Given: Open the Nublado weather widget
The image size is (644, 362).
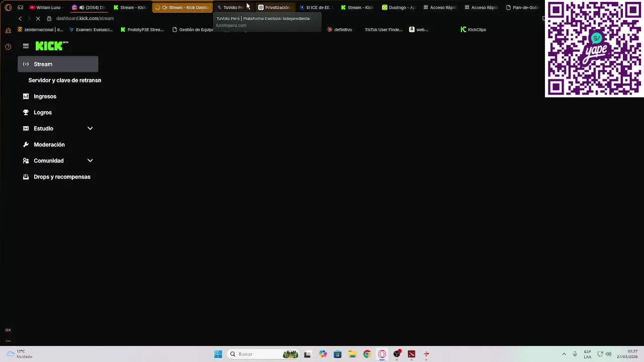Looking at the screenshot, I should pos(19,354).
